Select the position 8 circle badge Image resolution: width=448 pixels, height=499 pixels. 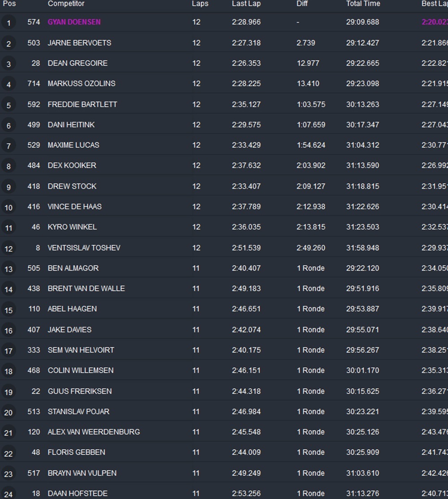pos(9,166)
